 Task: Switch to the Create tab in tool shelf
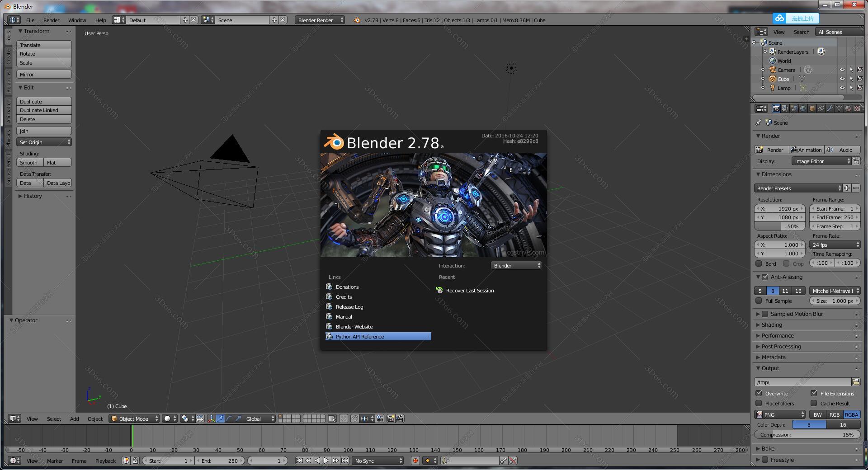pos(8,57)
